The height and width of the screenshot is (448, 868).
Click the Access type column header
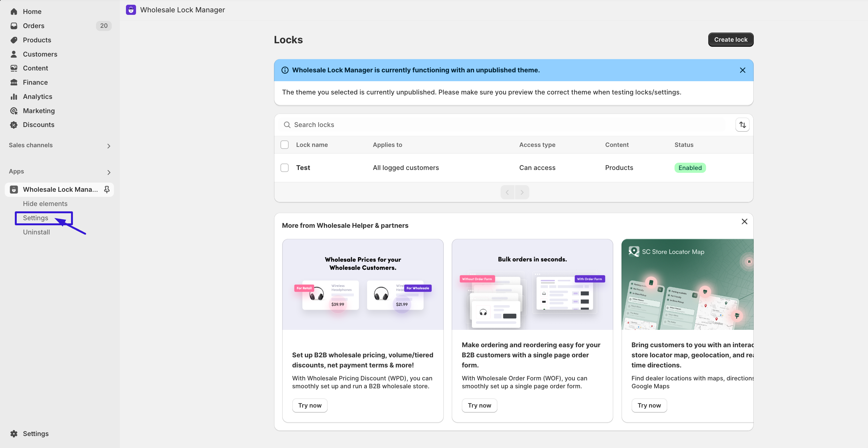[537, 145]
